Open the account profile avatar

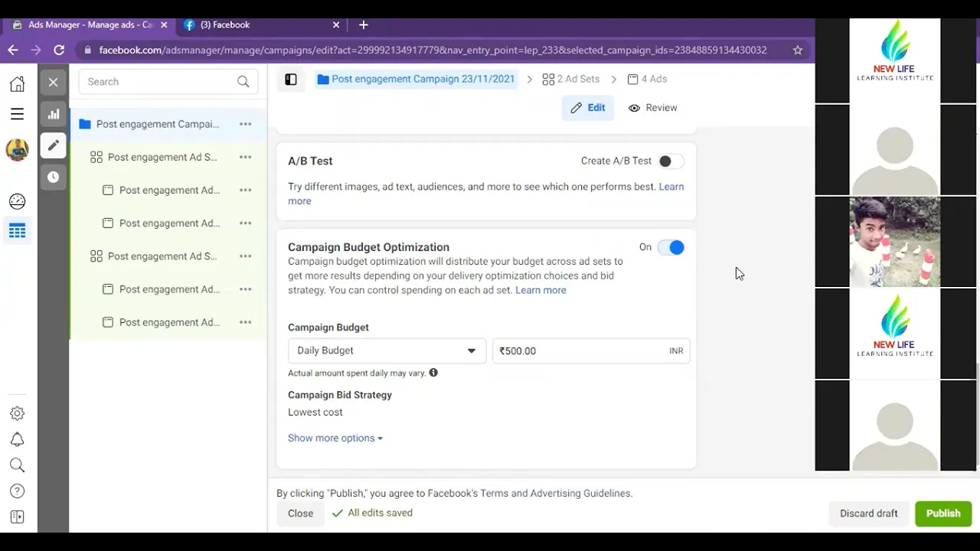point(17,150)
